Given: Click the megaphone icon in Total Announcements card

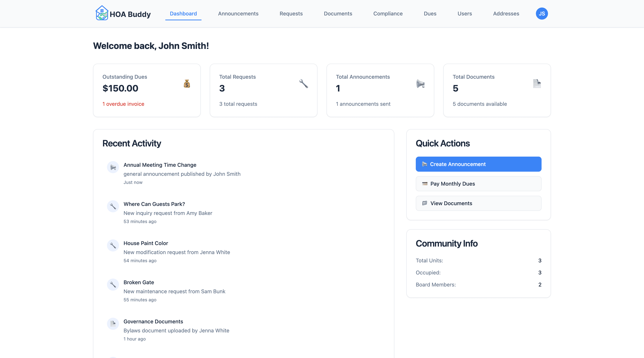Looking at the screenshot, I should tap(420, 84).
